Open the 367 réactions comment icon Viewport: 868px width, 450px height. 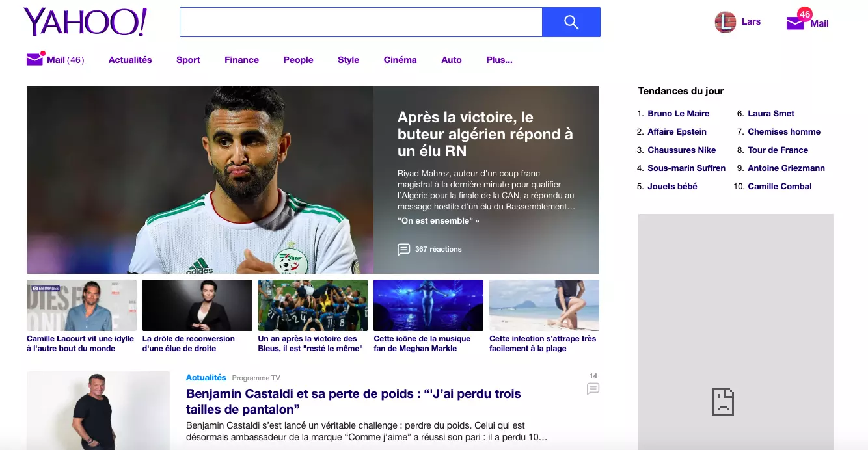[x=403, y=249]
